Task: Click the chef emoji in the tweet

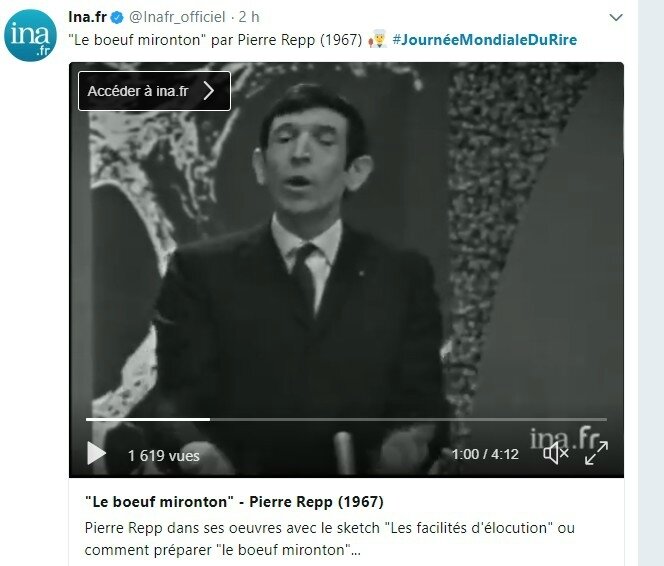Action: [377, 39]
